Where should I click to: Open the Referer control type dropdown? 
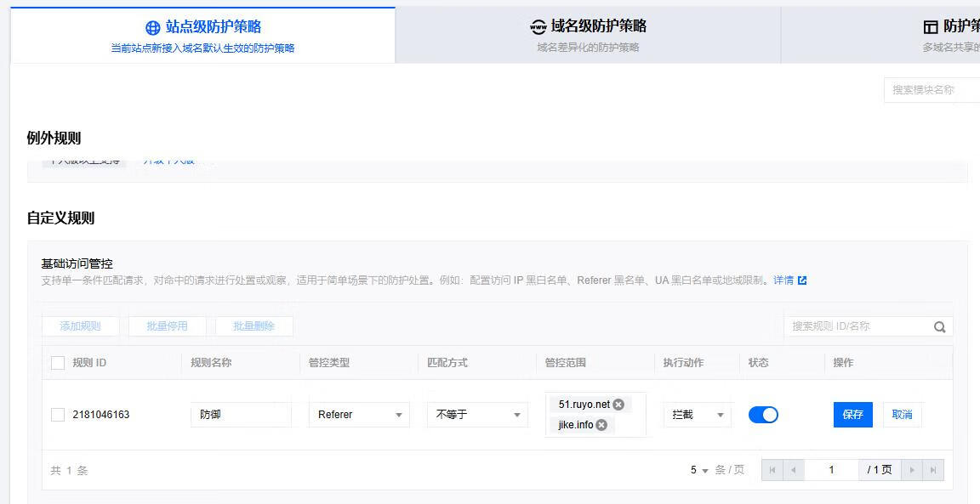(x=359, y=415)
